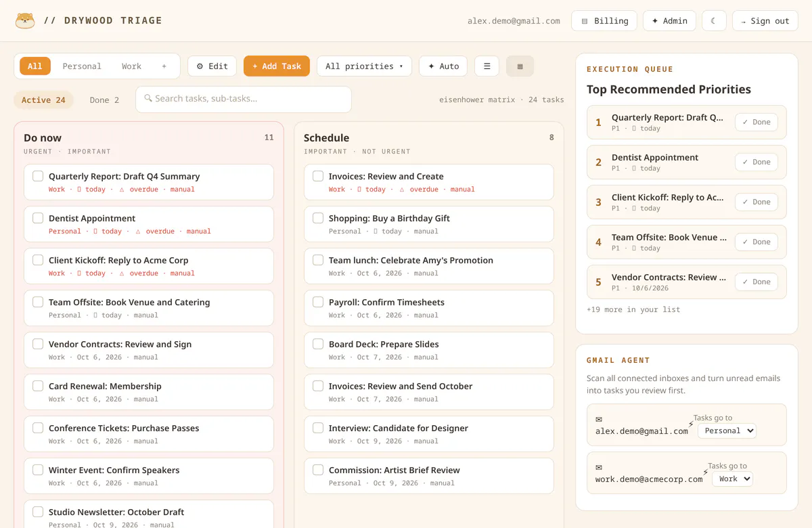Check off Invoices: Review and Create
The width and height of the screenshot is (812, 528).
click(x=318, y=176)
